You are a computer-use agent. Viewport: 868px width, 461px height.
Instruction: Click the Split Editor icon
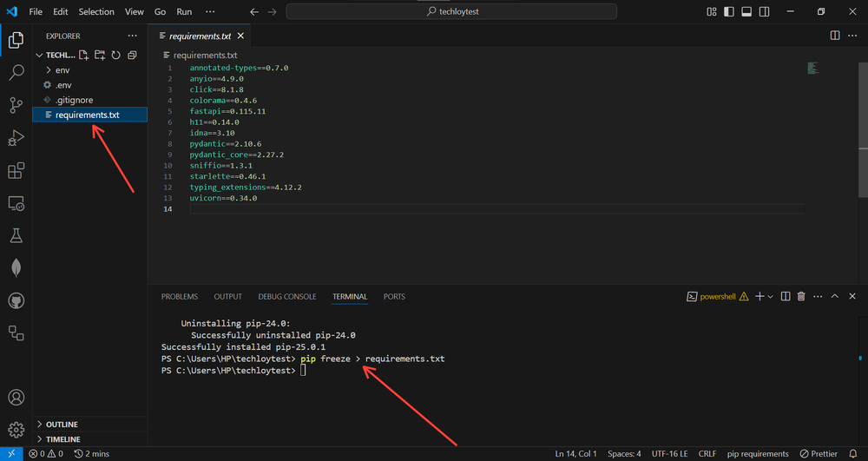(x=835, y=36)
